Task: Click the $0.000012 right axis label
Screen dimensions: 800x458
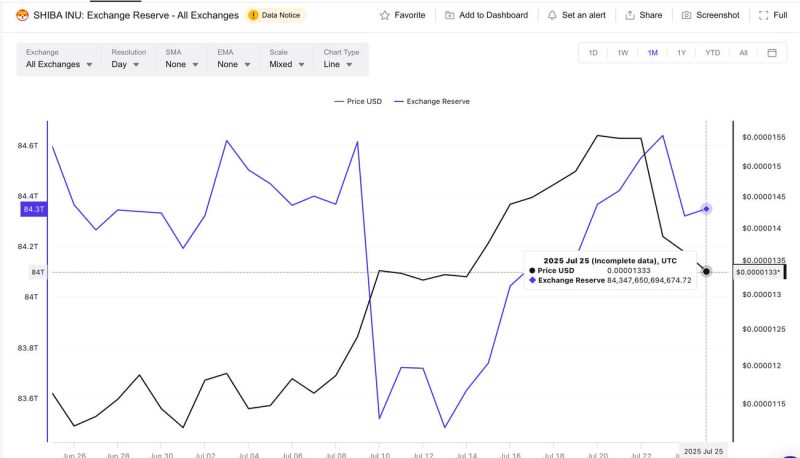Action: [762, 366]
